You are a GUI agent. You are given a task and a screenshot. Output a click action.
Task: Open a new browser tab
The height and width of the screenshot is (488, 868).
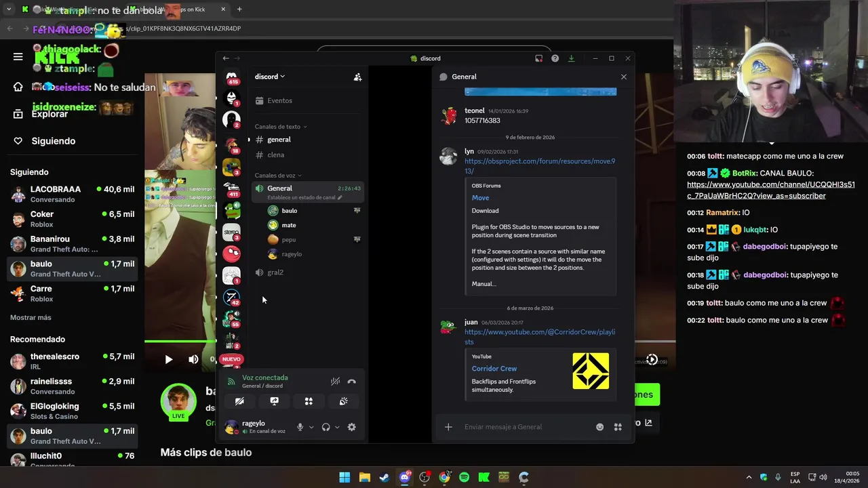[x=239, y=9]
